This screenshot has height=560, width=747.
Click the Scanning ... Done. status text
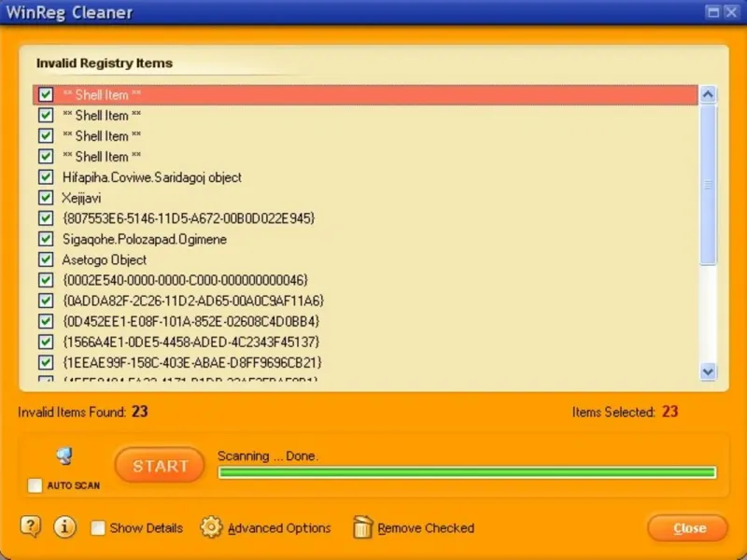268,455
